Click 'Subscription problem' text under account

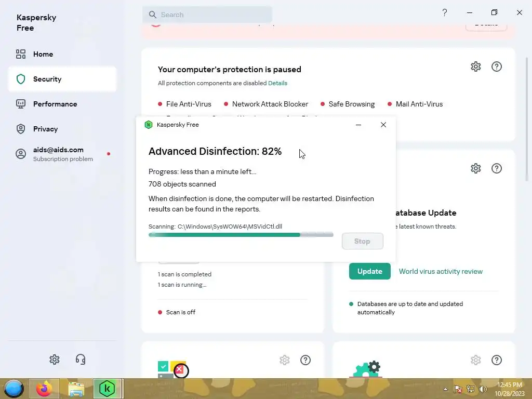[63, 159]
